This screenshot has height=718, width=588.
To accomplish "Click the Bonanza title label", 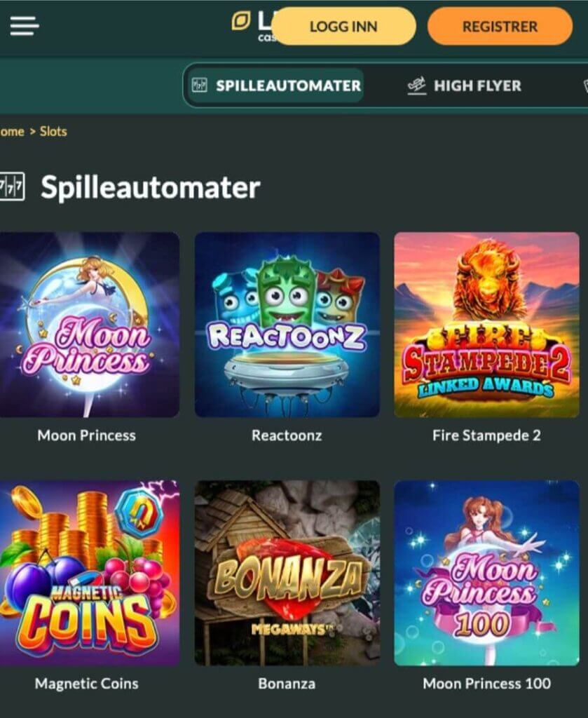I will (287, 683).
